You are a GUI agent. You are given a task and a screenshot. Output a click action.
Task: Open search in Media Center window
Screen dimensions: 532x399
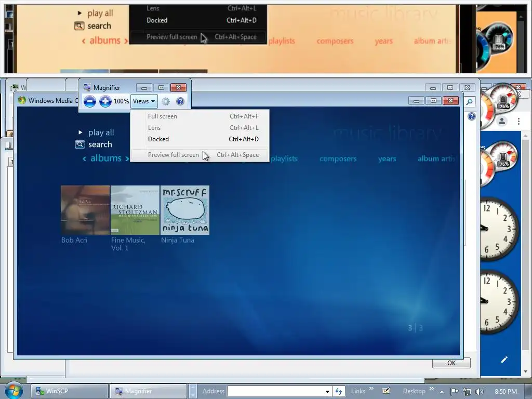(x=100, y=144)
